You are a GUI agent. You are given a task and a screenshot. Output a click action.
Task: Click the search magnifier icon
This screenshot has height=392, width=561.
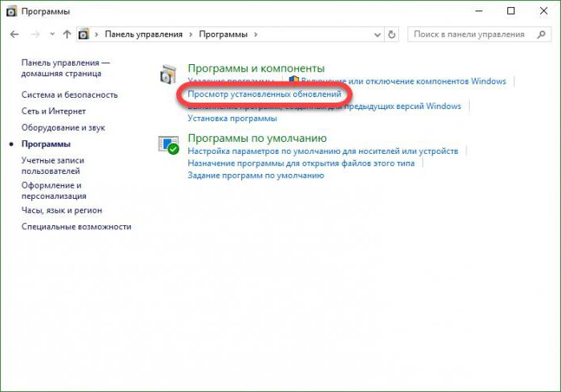[541, 34]
